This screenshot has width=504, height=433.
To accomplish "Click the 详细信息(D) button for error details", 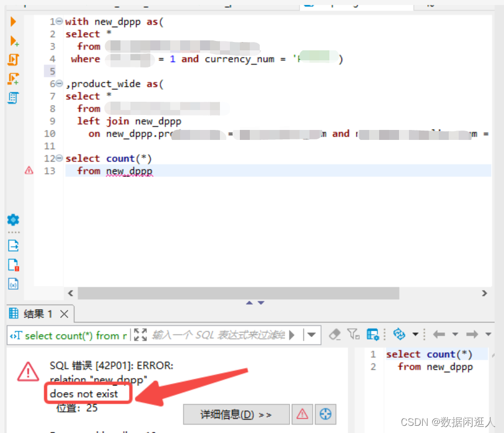I will click(236, 414).
